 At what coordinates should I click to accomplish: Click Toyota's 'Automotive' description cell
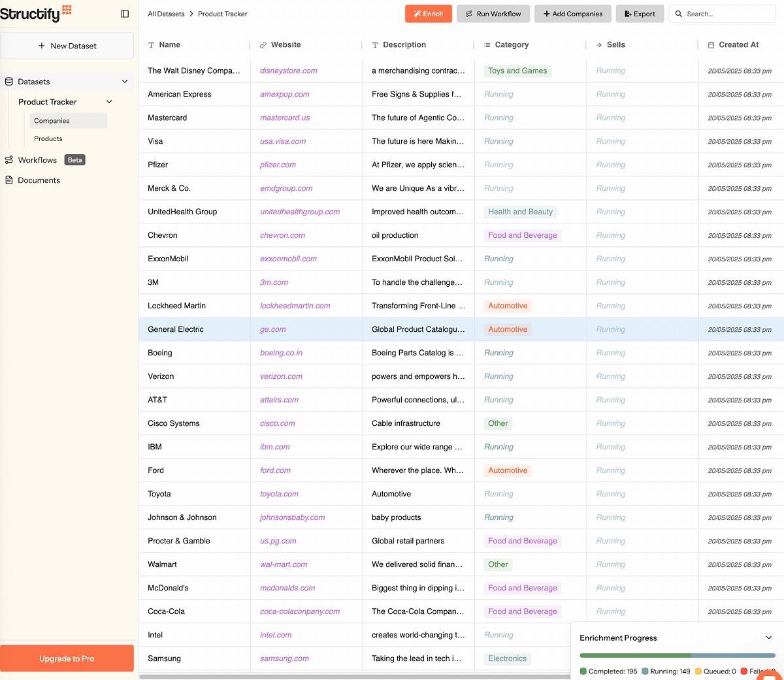(x=391, y=494)
